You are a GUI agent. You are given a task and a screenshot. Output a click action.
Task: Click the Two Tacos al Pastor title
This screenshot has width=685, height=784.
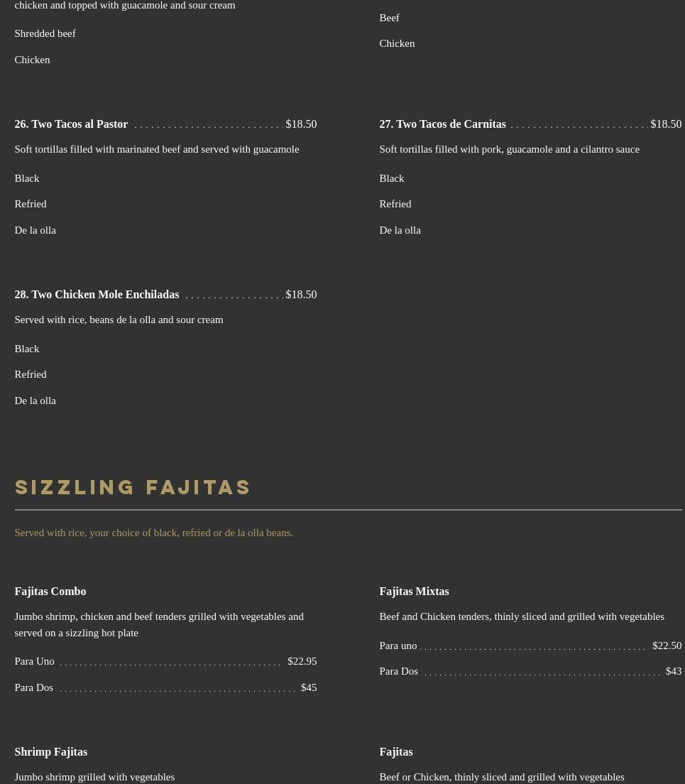(71, 124)
